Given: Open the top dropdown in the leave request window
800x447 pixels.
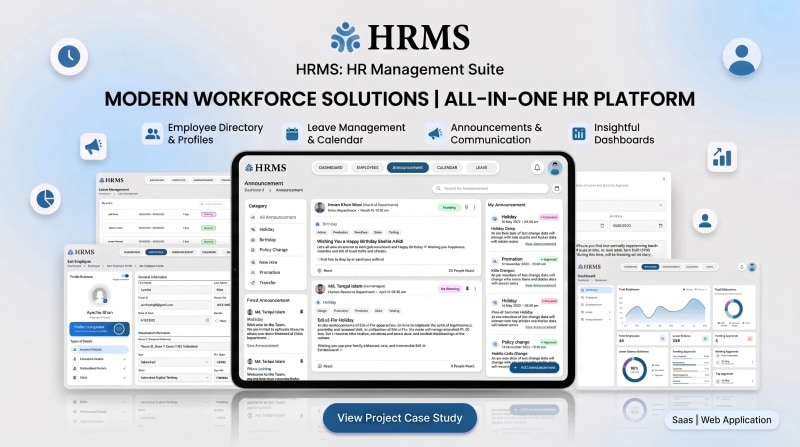Looking at the screenshot, I should [620, 205].
